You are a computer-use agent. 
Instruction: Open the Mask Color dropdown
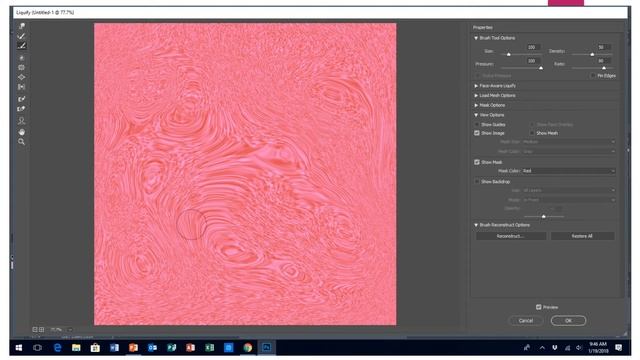pos(569,171)
